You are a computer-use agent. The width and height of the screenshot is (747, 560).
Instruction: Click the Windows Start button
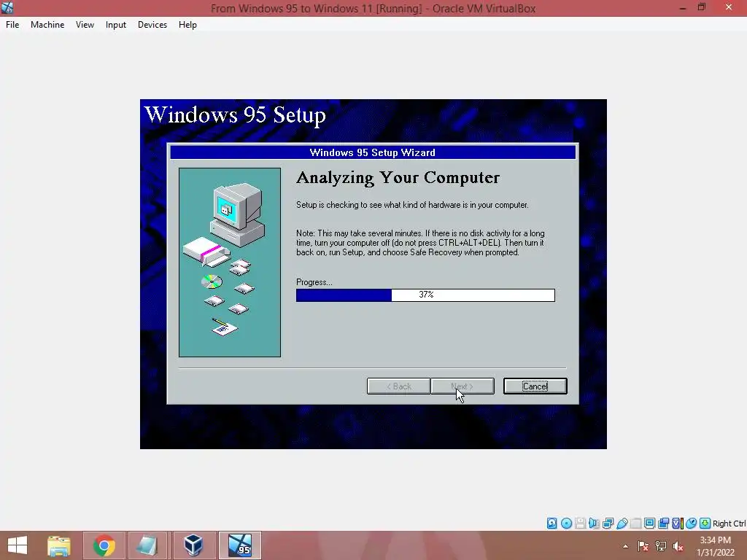pyautogui.click(x=18, y=545)
